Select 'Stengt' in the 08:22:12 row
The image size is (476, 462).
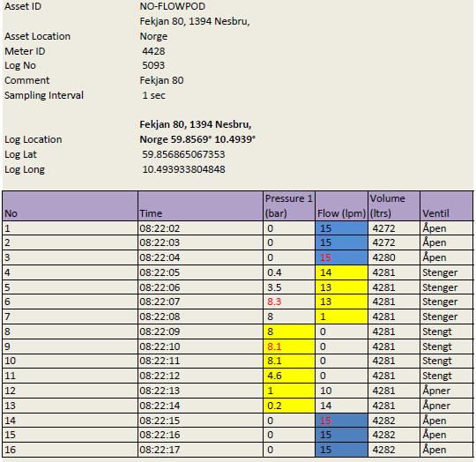pyautogui.click(x=447, y=376)
